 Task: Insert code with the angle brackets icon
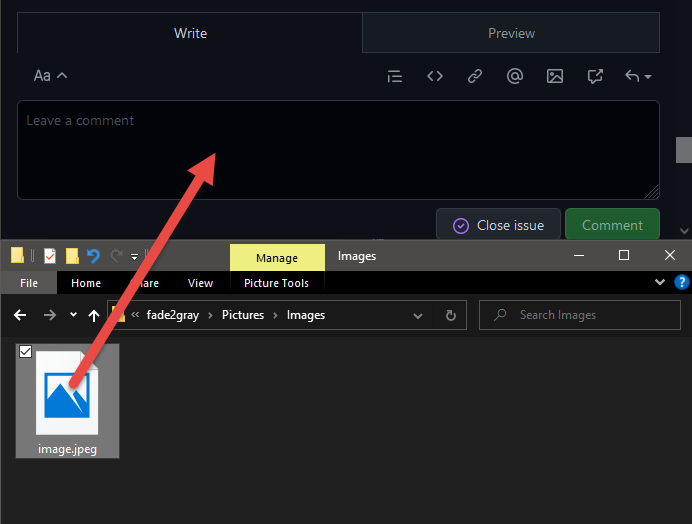tap(435, 76)
